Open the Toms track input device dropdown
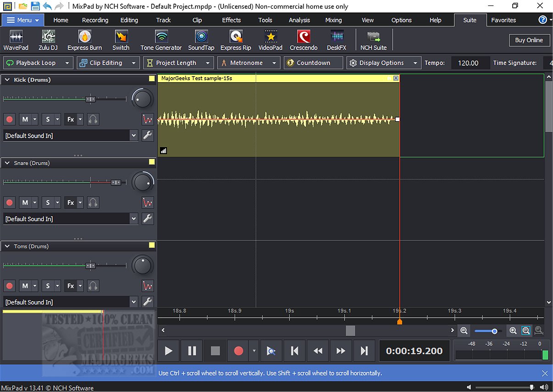This screenshot has height=392, width=553. (134, 302)
